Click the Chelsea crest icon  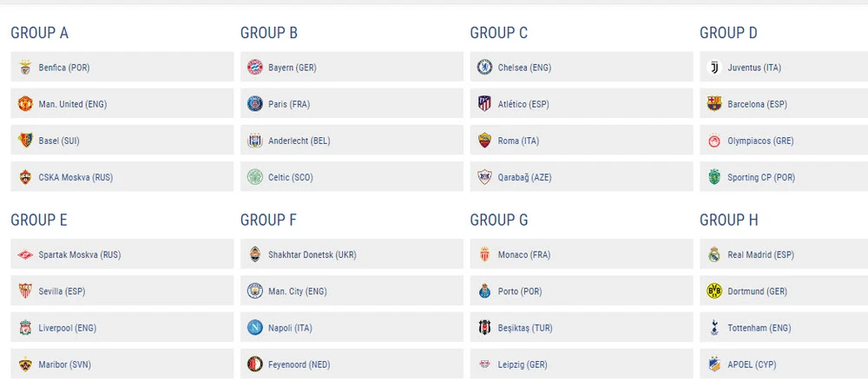pyautogui.click(x=484, y=68)
